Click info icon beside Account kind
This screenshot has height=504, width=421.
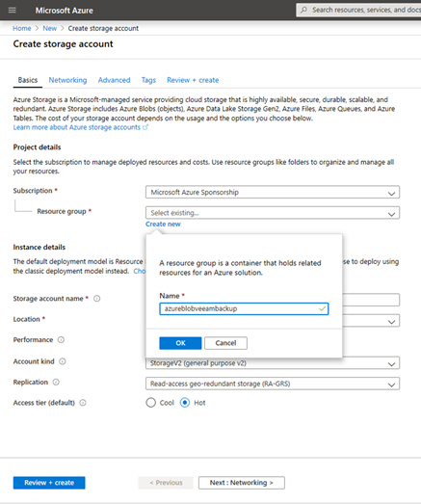point(63,361)
